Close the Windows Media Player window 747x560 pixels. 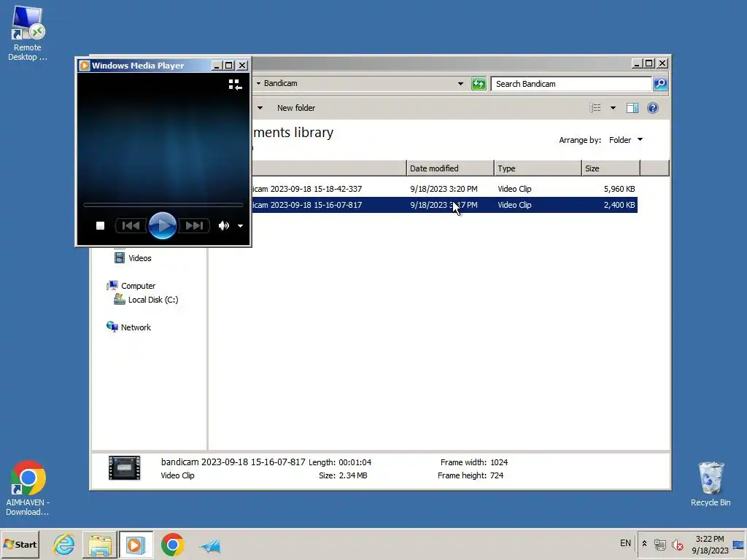pos(242,65)
